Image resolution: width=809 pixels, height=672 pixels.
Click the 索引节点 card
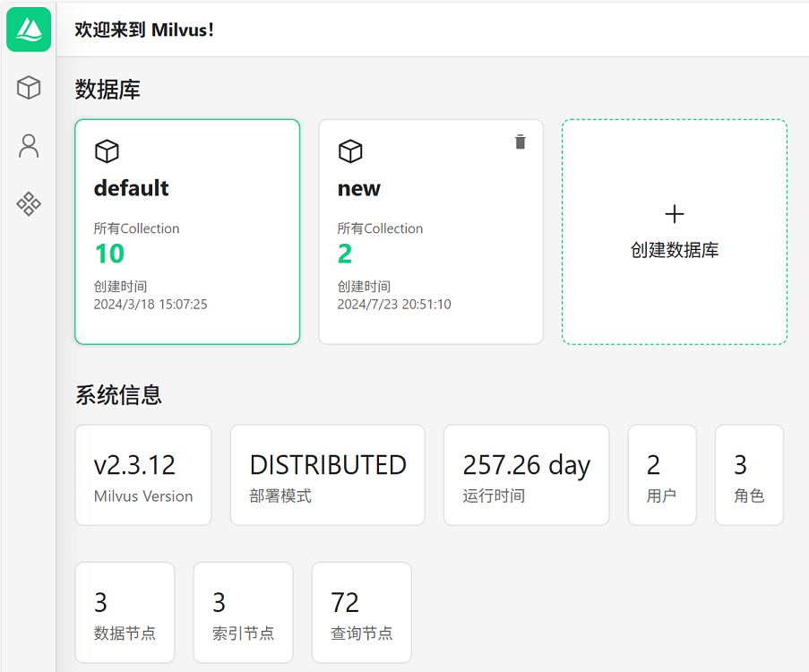[x=243, y=612]
